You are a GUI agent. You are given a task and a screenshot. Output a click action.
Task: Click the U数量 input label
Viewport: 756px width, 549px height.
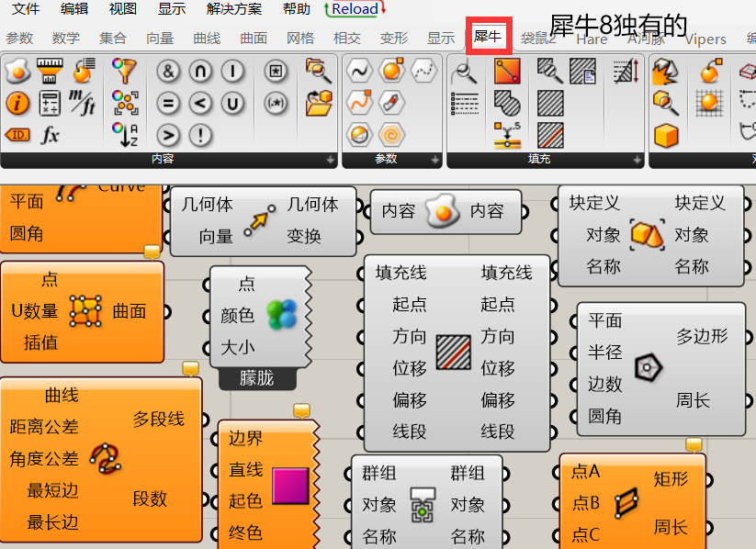tap(34, 311)
